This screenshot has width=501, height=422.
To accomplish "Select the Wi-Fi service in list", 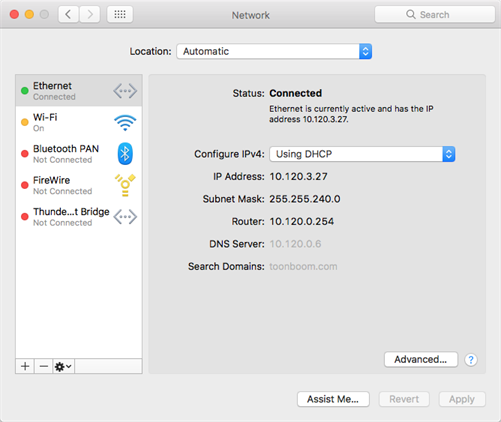I will click(x=79, y=122).
